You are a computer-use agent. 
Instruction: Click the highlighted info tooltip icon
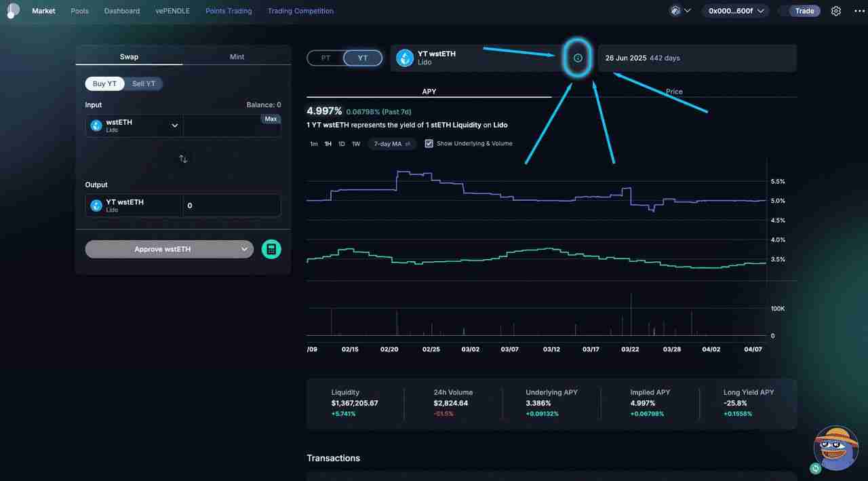coord(577,58)
